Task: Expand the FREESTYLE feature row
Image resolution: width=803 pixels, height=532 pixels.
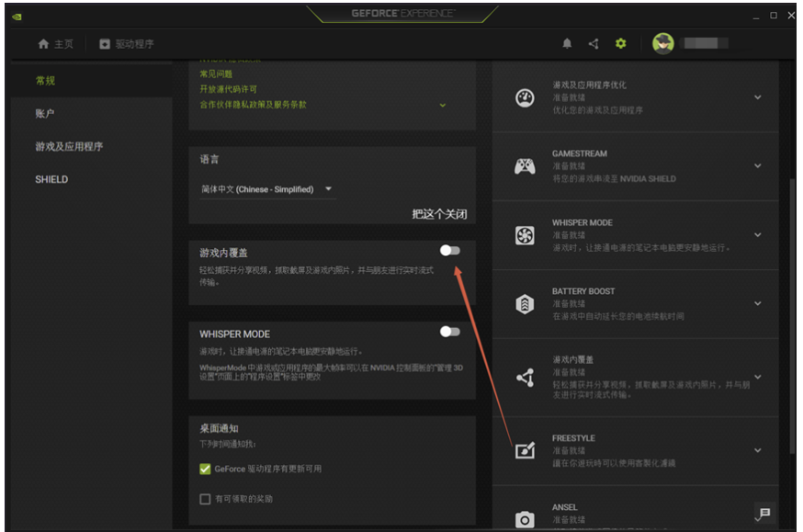Action: click(x=757, y=450)
